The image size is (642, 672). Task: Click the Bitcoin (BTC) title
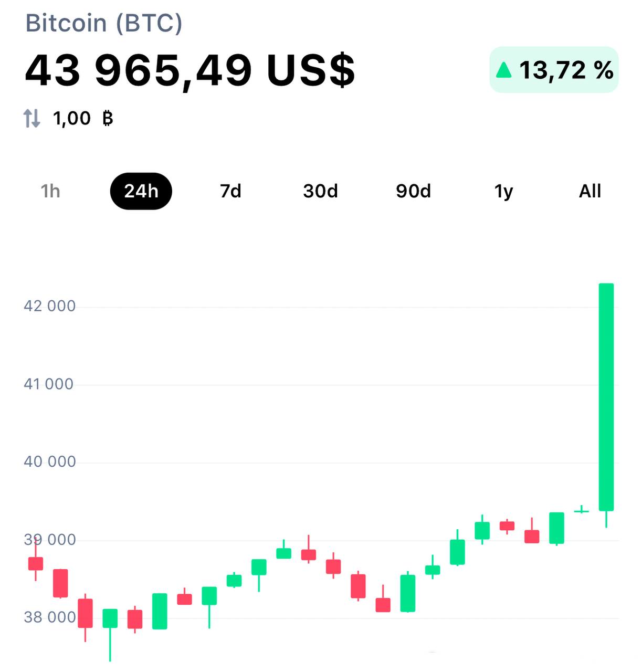(104, 23)
